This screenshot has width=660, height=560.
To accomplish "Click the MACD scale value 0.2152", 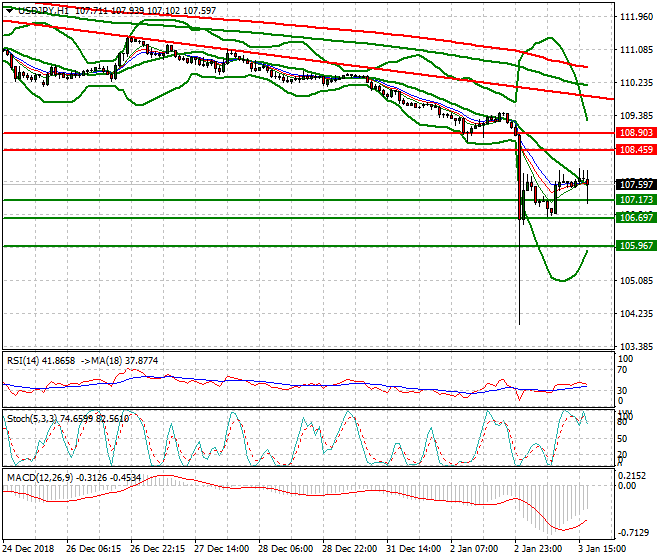I will click(631, 475).
